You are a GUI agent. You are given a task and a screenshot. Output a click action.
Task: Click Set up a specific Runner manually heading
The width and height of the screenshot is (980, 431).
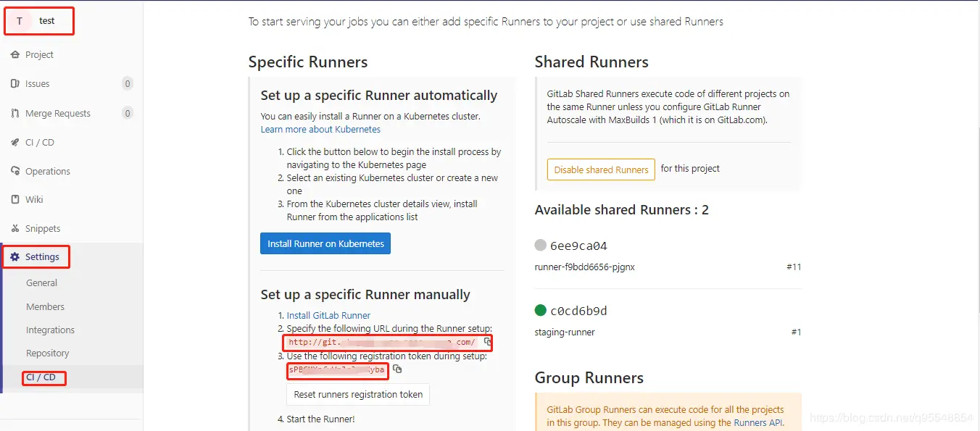pyautogui.click(x=365, y=295)
